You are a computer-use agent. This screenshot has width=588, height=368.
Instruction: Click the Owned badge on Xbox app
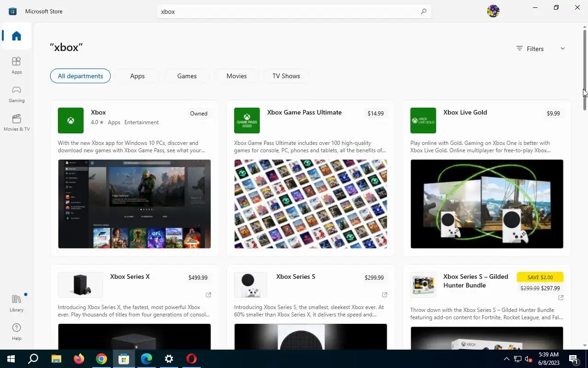click(199, 114)
